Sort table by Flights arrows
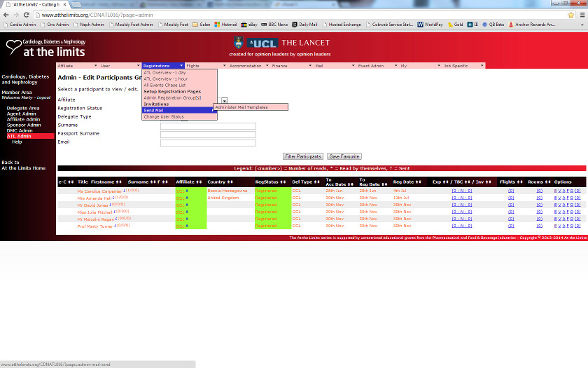Viewport: 588px width, 368px height. click(x=519, y=182)
